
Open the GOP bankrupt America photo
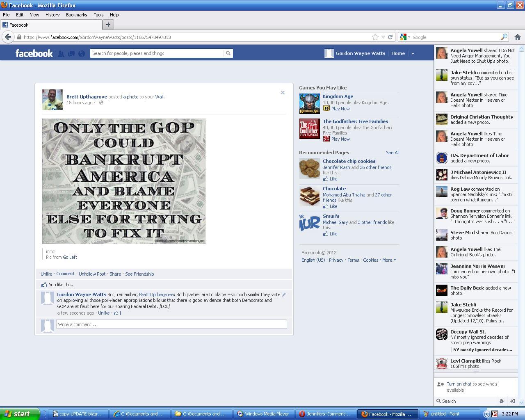click(x=124, y=181)
